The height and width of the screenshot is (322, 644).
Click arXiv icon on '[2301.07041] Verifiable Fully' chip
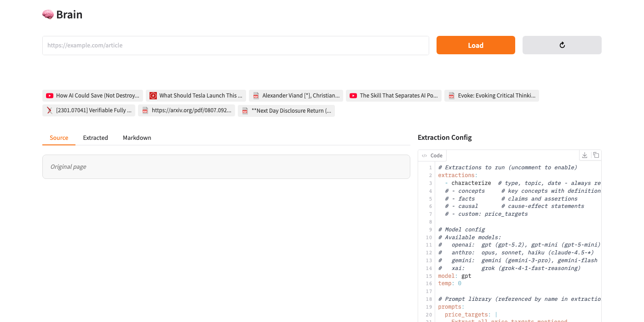[x=50, y=110]
